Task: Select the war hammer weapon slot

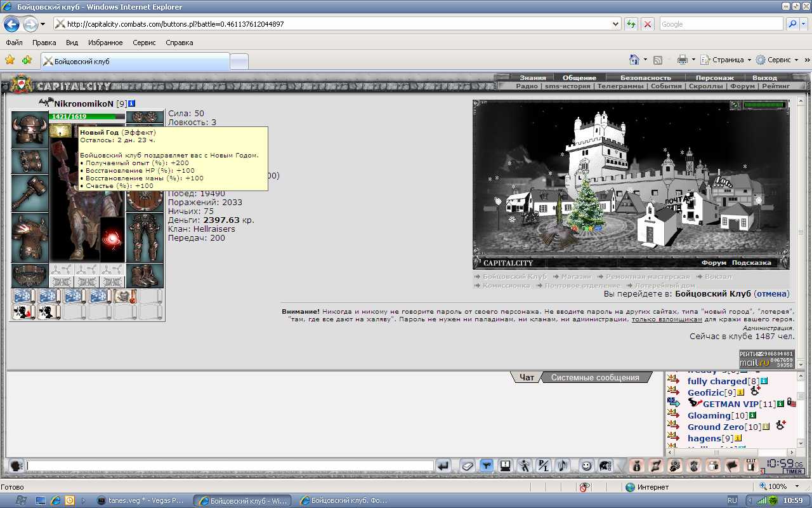Action: point(30,193)
